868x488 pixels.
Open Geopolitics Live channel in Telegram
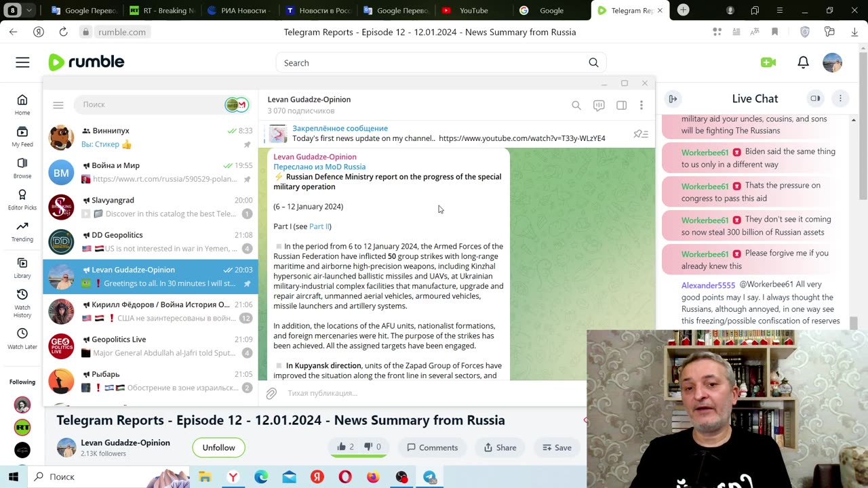tap(151, 346)
